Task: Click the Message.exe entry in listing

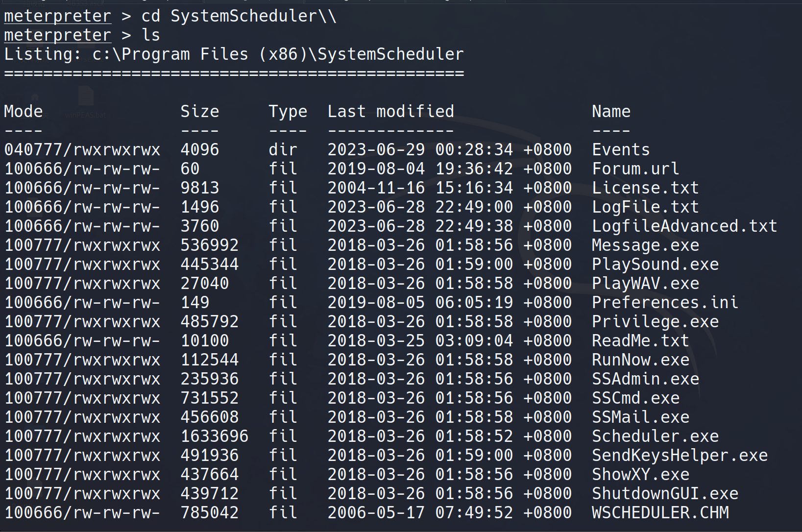Action: click(645, 245)
